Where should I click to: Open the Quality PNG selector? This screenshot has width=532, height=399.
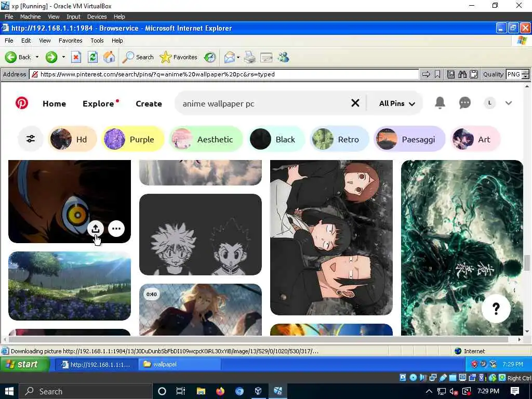tap(514, 74)
